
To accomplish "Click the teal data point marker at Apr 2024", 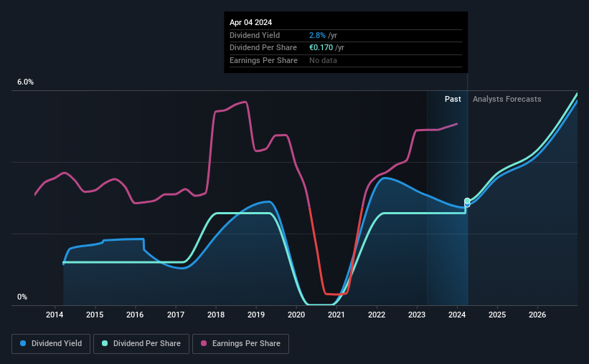I will coord(467,201).
